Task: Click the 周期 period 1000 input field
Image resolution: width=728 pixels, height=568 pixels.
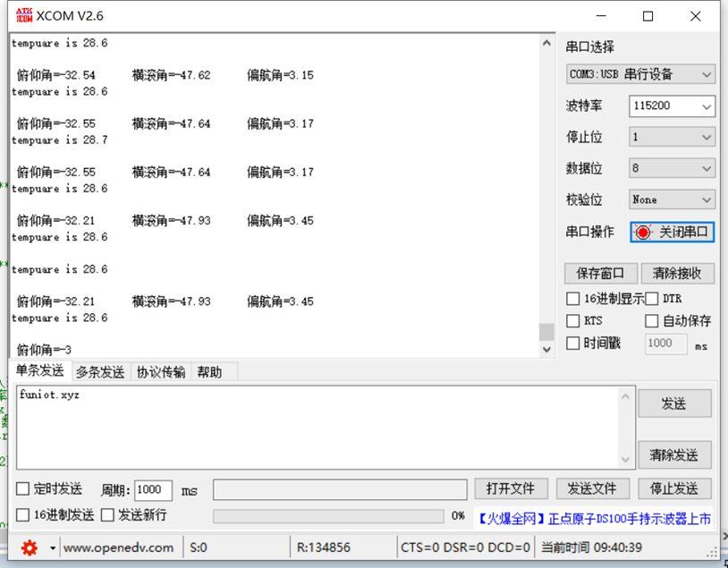Action: pos(153,490)
